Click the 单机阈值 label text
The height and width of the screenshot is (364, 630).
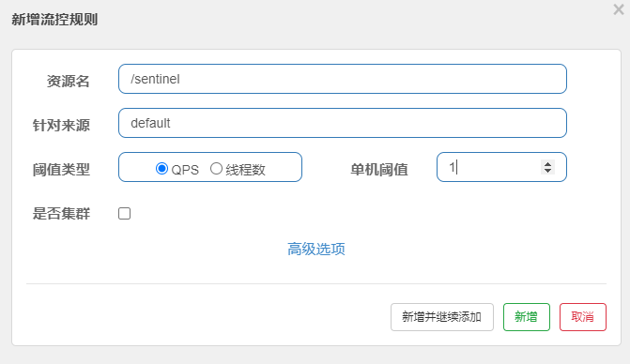tap(379, 170)
